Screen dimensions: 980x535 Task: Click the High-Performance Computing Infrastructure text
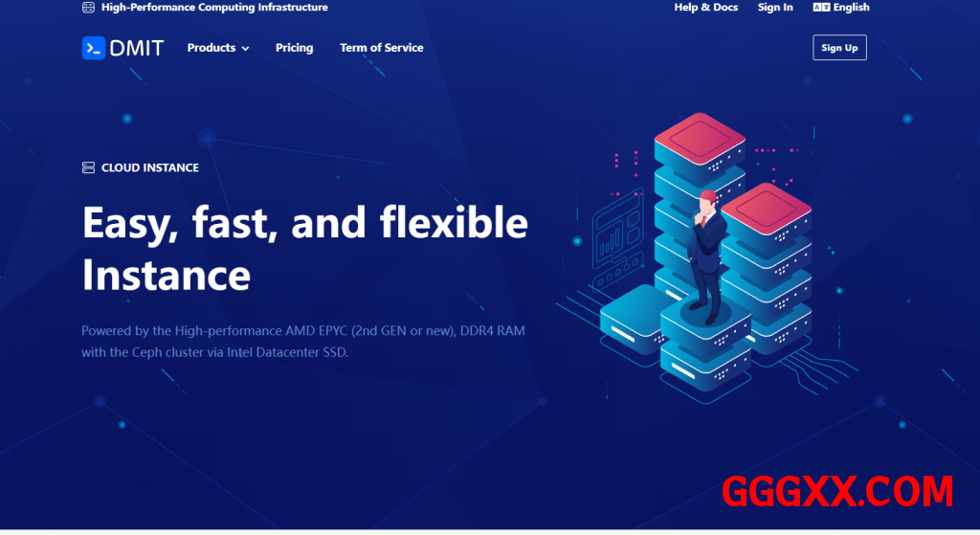click(214, 8)
